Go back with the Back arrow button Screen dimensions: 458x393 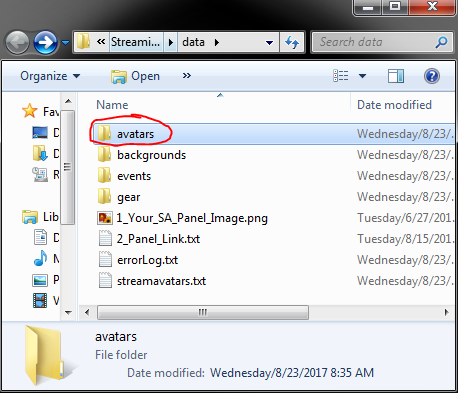[17, 42]
